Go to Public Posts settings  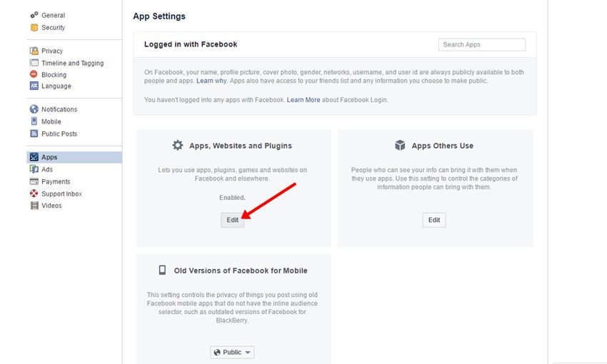(59, 134)
